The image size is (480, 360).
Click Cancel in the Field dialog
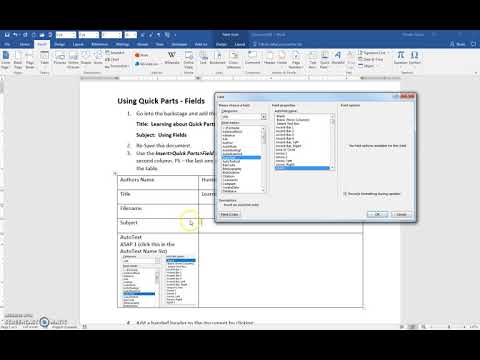[401, 214]
